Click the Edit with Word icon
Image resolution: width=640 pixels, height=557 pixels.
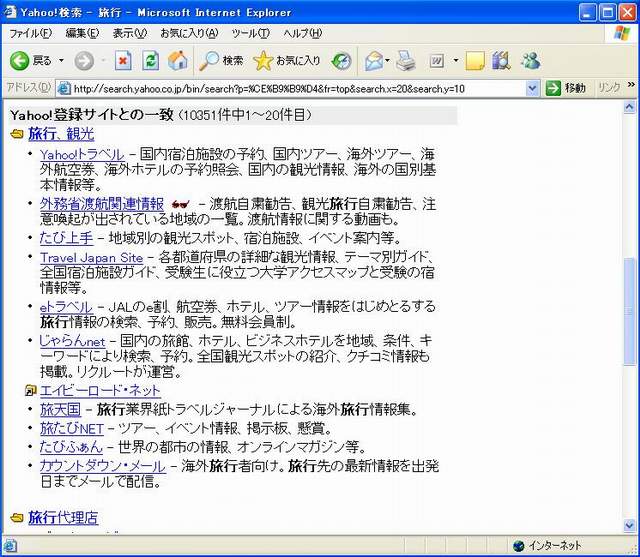[x=437, y=61]
